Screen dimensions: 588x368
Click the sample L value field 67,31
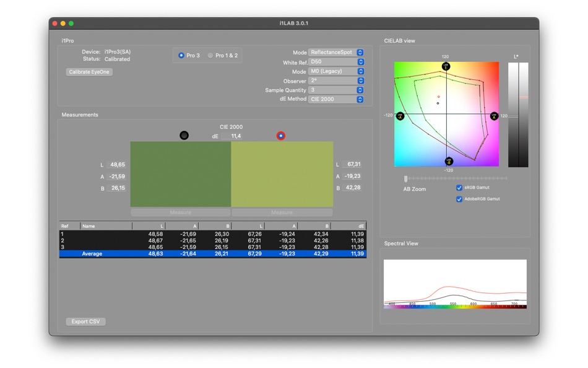[353, 164]
